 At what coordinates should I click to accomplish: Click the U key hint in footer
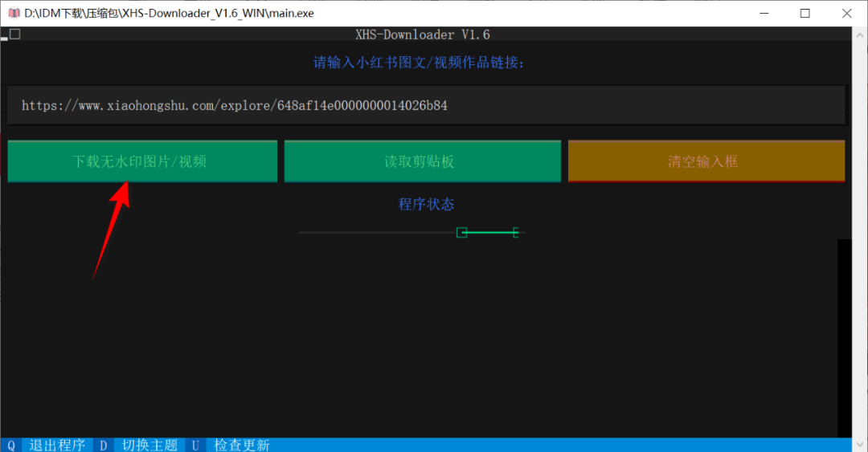[195, 445]
